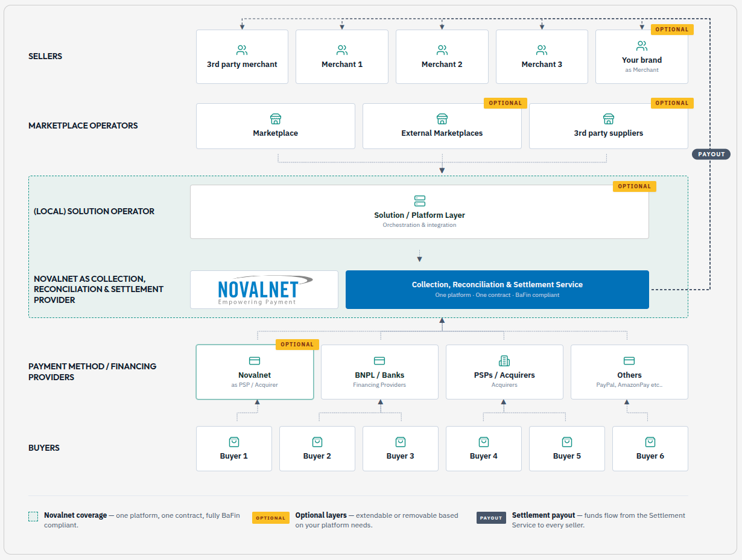
Task: Click the '3rd party merchant' text
Action: click(242, 64)
